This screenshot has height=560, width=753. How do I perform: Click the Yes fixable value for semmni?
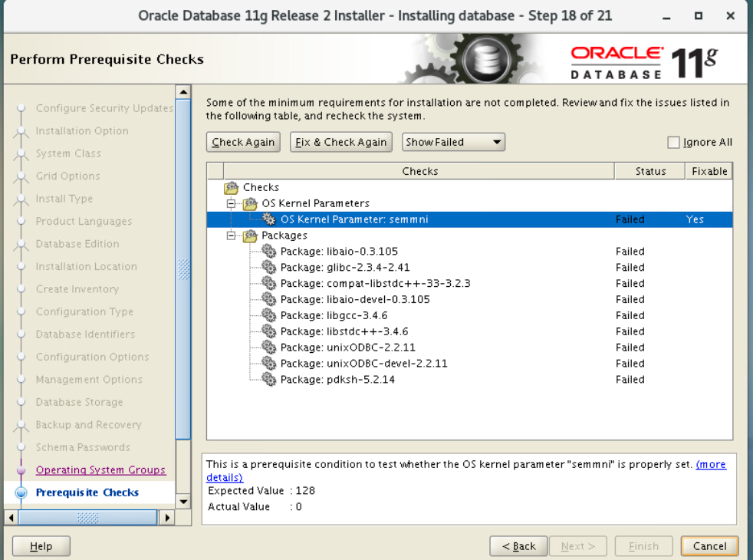695,219
